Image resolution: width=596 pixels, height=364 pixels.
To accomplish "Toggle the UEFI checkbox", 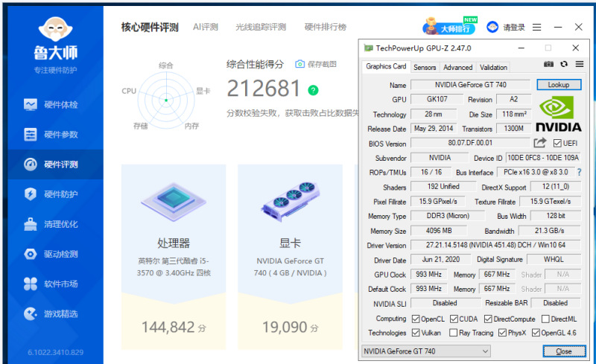I will (x=557, y=143).
